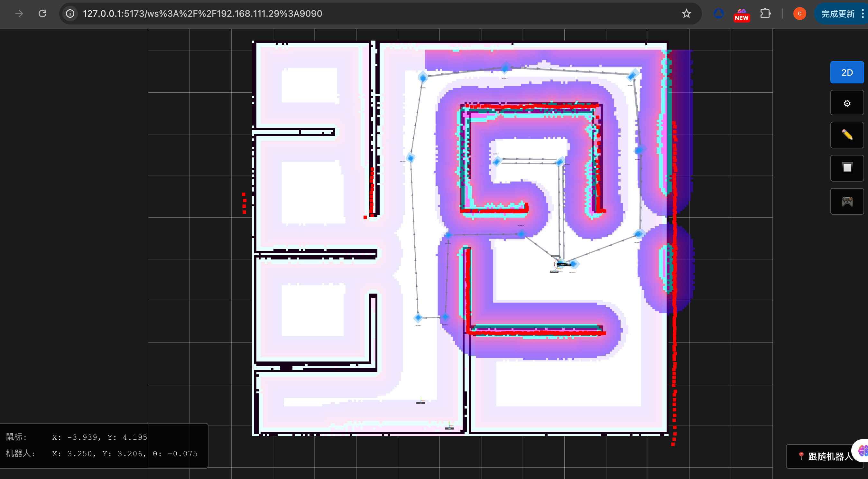Open the gamepad manual control panel
This screenshot has height=479, width=868.
tap(847, 202)
